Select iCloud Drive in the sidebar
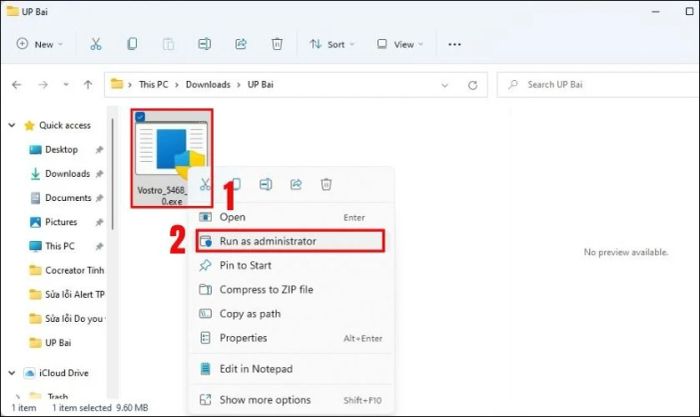Image resolution: width=700 pixels, height=417 pixels. (56, 373)
